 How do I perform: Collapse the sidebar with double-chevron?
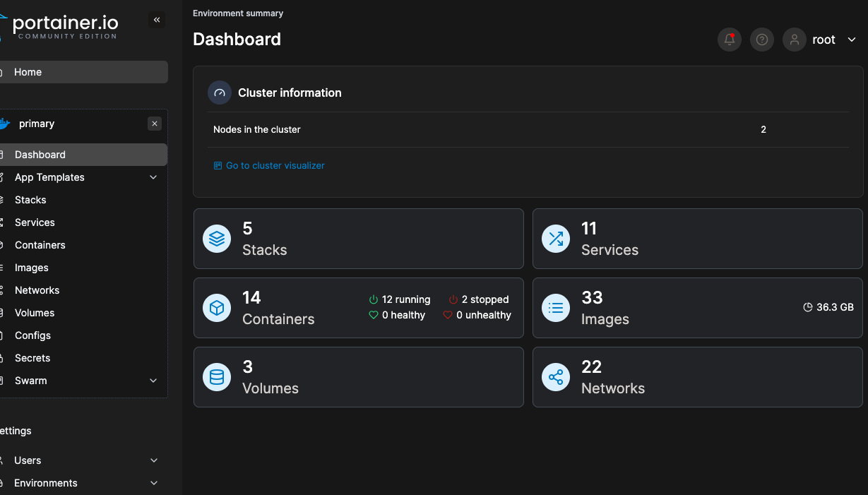157,20
